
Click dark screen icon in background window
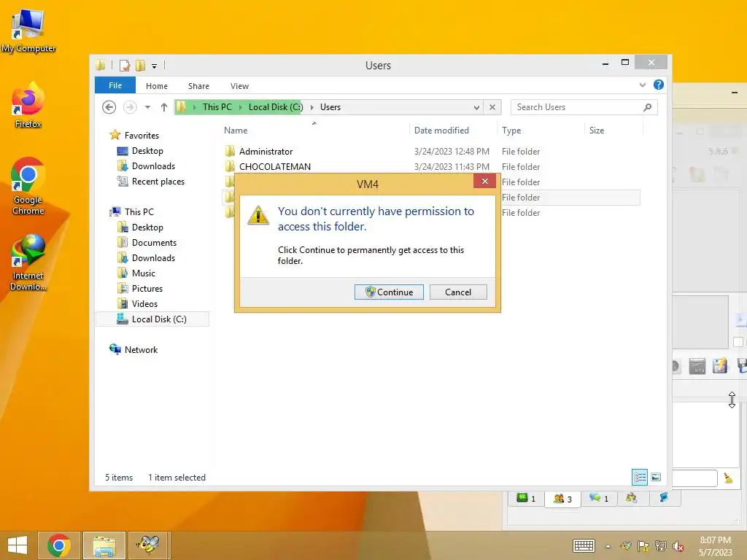pos(697,366)
